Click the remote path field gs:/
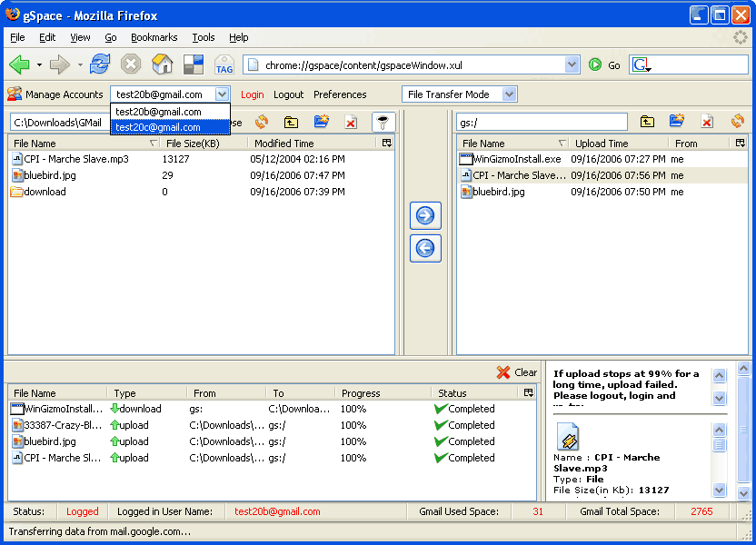 tap(542, 123)
